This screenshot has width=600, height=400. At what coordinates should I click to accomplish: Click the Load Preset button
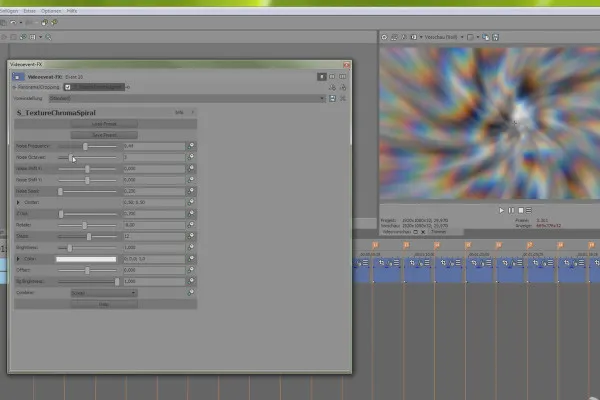click(104, 124)
